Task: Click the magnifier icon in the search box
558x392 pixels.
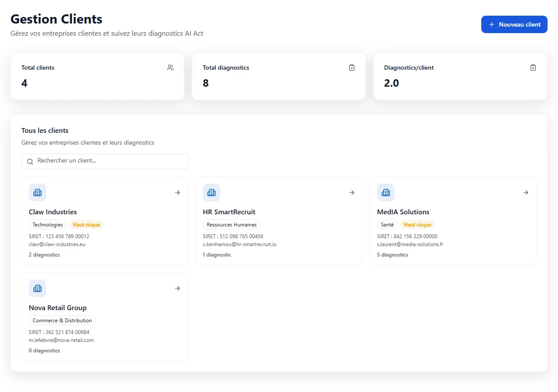Action: (30, 162)
